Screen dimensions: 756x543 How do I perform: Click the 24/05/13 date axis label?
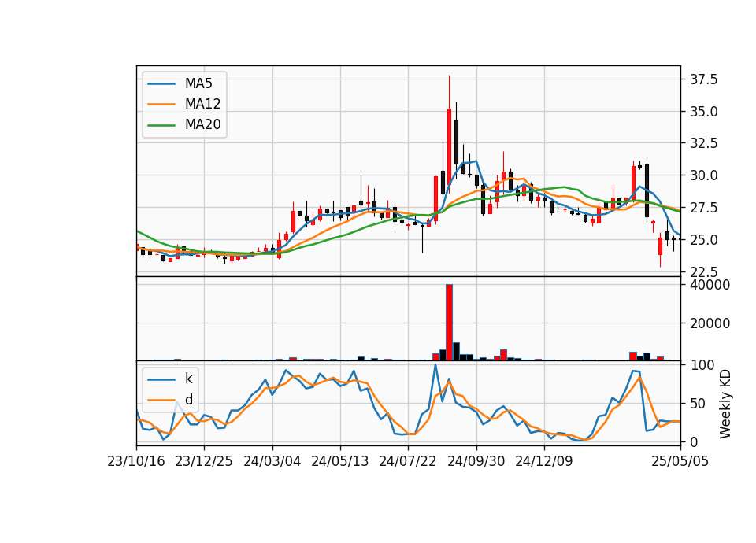pyautogui.click(x=340, y=461)
